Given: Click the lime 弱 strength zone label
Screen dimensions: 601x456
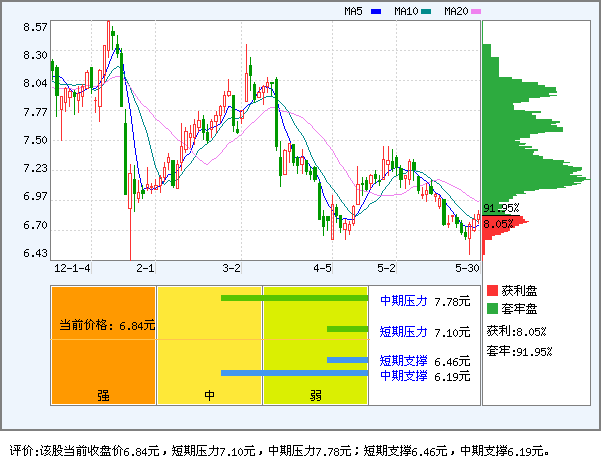Looking at the screenshot, I should pos(315,395).
